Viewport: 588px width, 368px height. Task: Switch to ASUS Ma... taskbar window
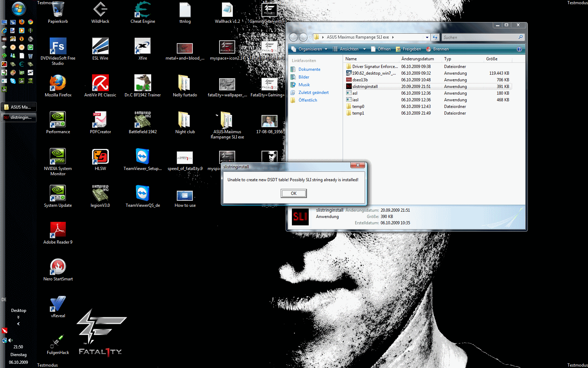coord(19,107)
